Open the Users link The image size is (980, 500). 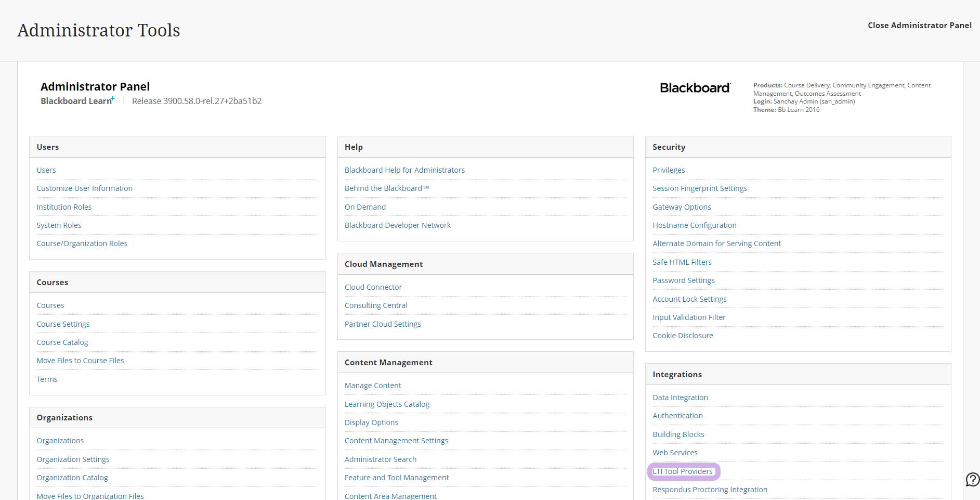point(46,170)
